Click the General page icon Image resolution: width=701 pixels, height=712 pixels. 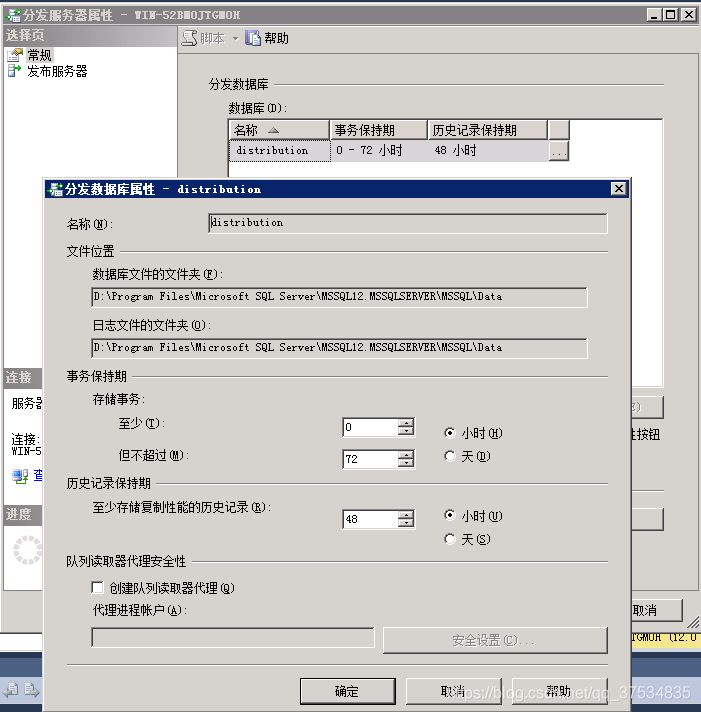pyautogui.click(x=15, y=55)
